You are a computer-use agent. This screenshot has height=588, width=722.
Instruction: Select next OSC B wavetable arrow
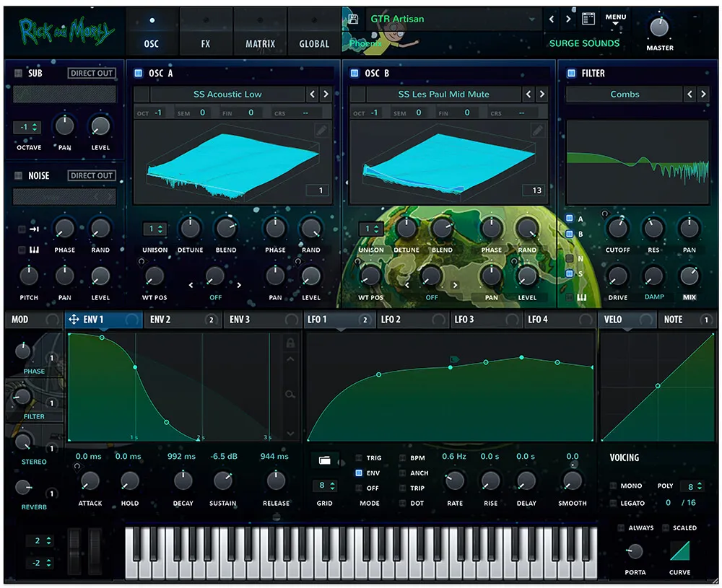click(542, 95)
